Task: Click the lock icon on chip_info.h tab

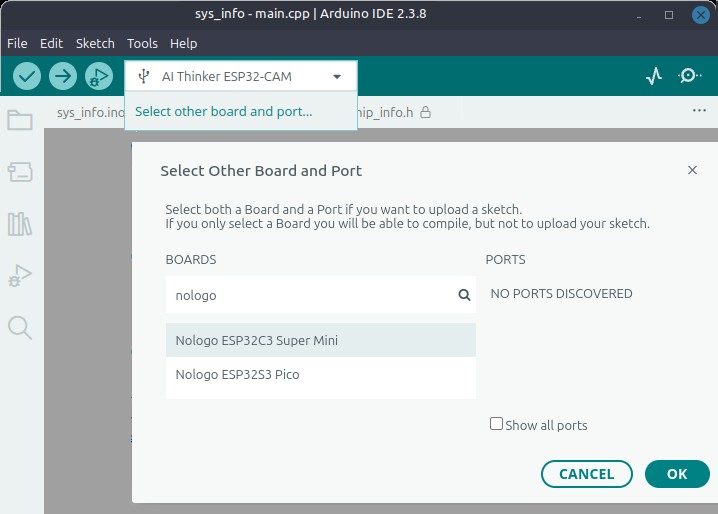Action: (x=425, y=112)
